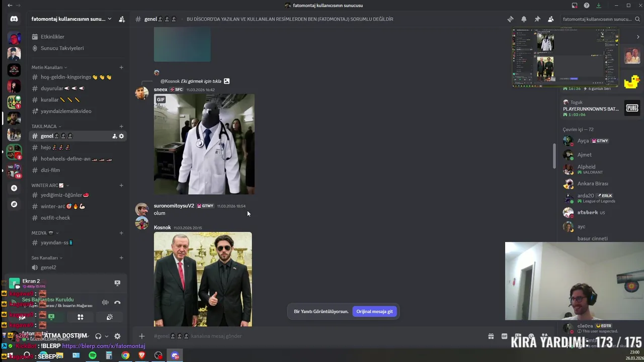Image resolution: width=644 pixels, height=362 pixels.
Task: Open the gift icon in message bar
Action: (491, 336)
